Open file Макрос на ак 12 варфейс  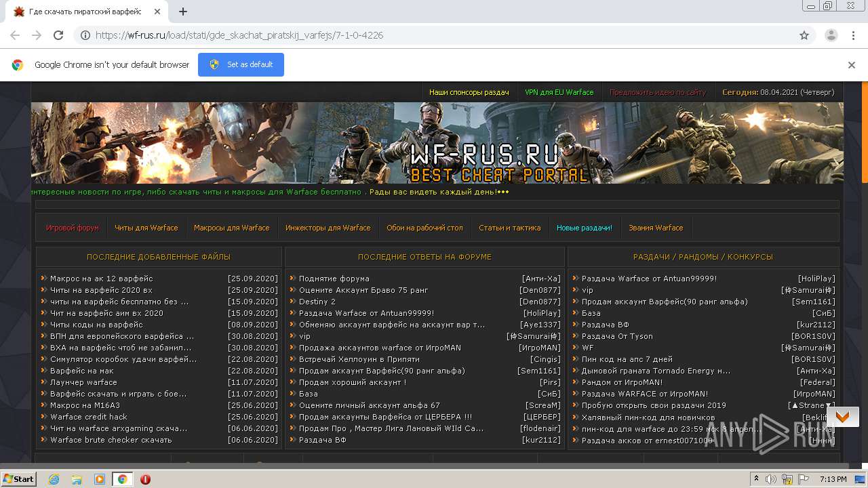coord(102,279)
